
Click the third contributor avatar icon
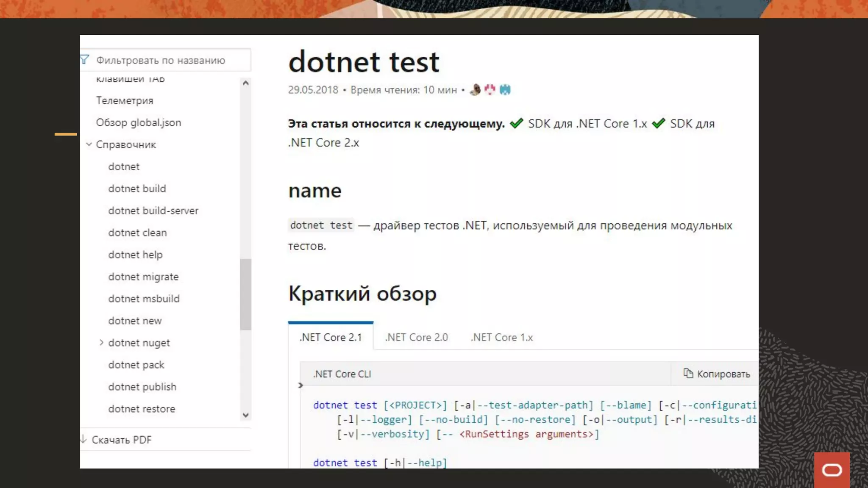coord(505,89)
